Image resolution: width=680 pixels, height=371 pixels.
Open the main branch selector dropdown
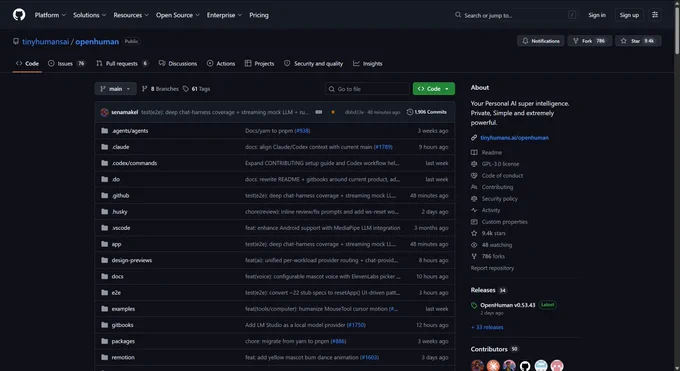click(115, 89)
